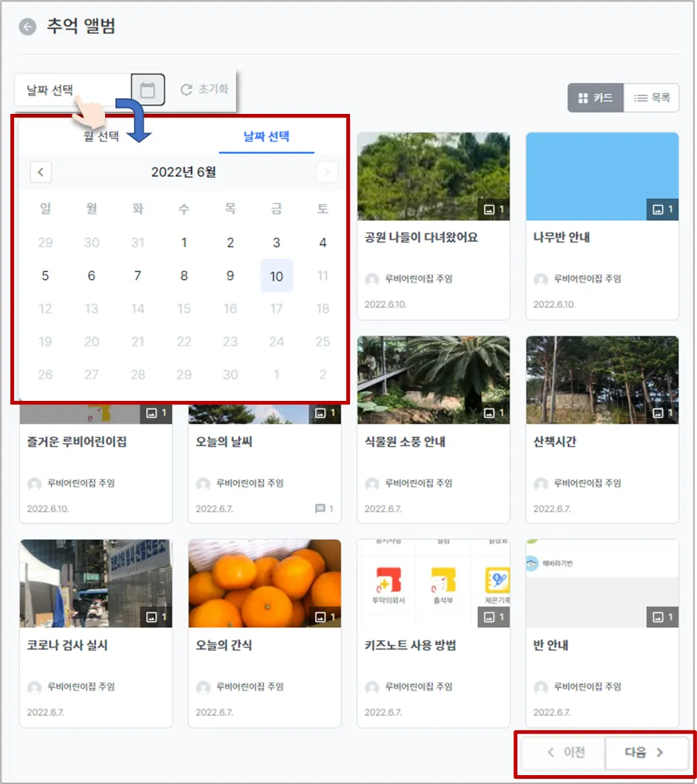Open 공원 나들이 다녀왔어요 photo thumbnail

click(434, 177)
